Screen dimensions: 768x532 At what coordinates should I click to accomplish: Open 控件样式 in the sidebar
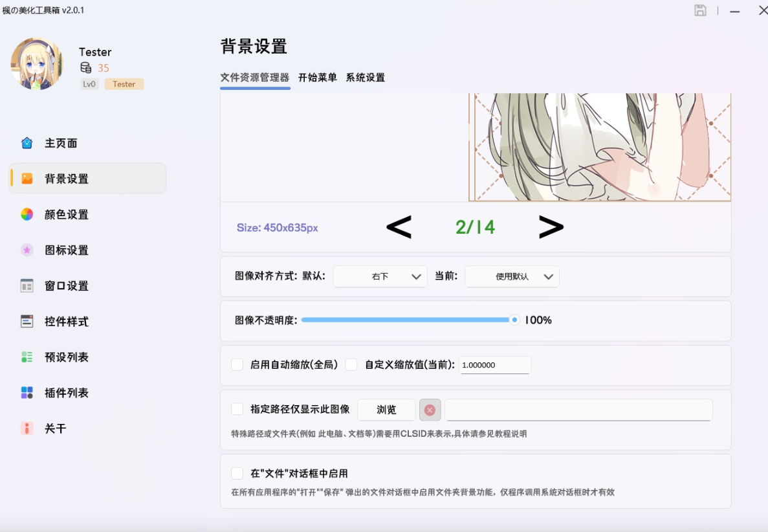click(66, 322)
